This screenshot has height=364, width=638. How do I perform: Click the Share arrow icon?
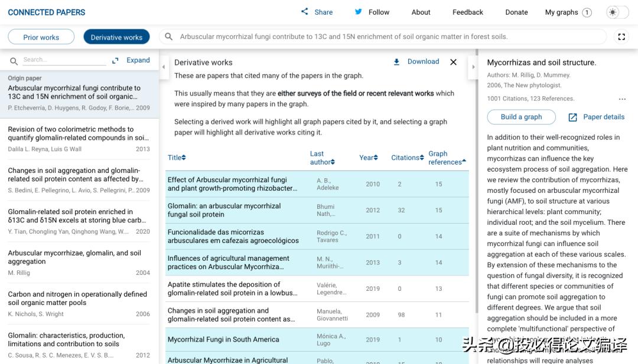pyautogui.click(x=304, y=11)
